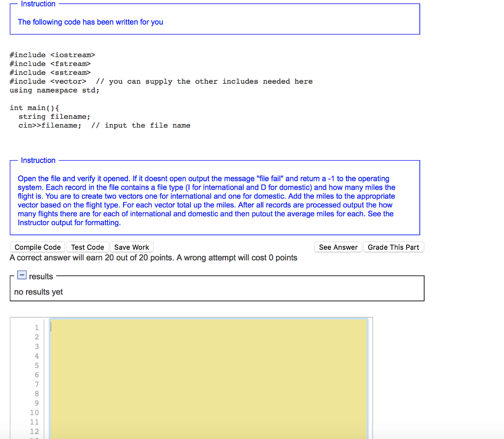Click the '#include <fstream>' code line
This screenshot has width=504, height=439.
click(50, 64)
